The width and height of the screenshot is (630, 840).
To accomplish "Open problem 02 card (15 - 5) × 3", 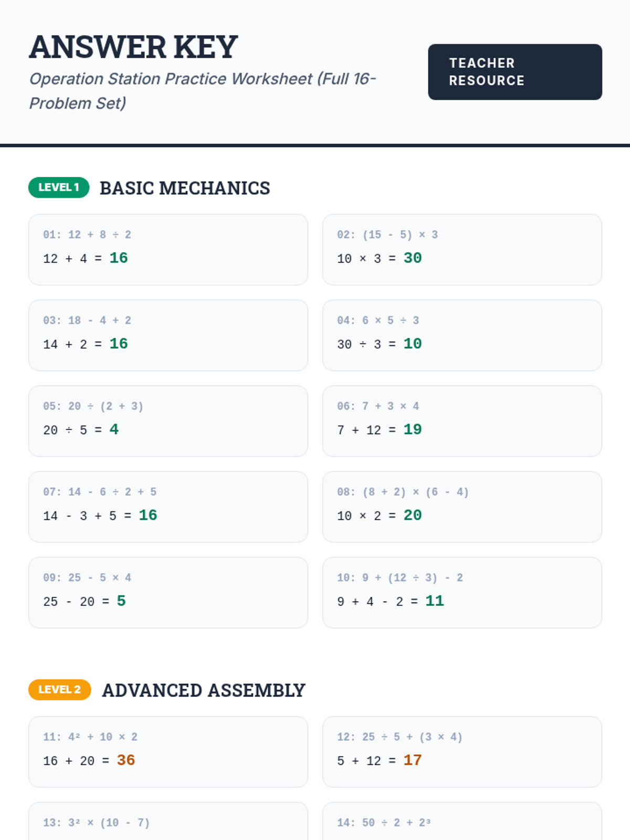I will [462, 249].
